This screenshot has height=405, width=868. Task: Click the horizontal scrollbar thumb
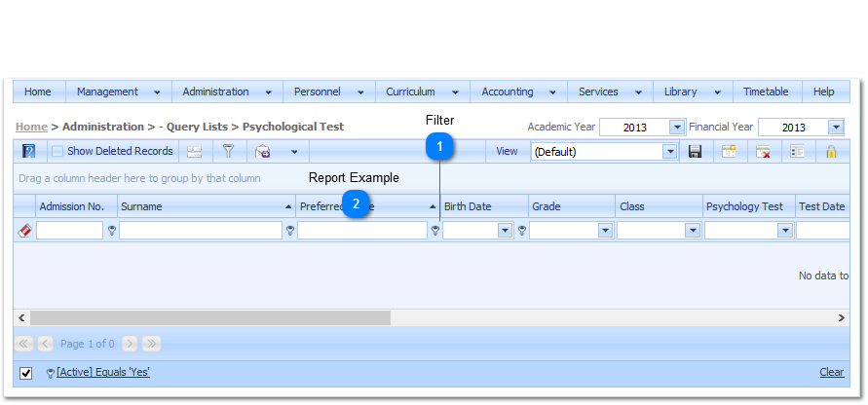pos(209,318)
